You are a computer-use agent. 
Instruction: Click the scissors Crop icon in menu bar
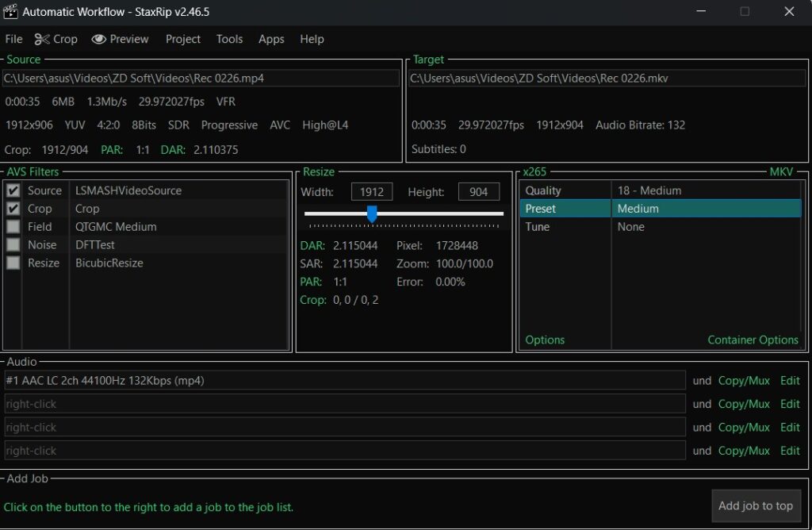42,39
